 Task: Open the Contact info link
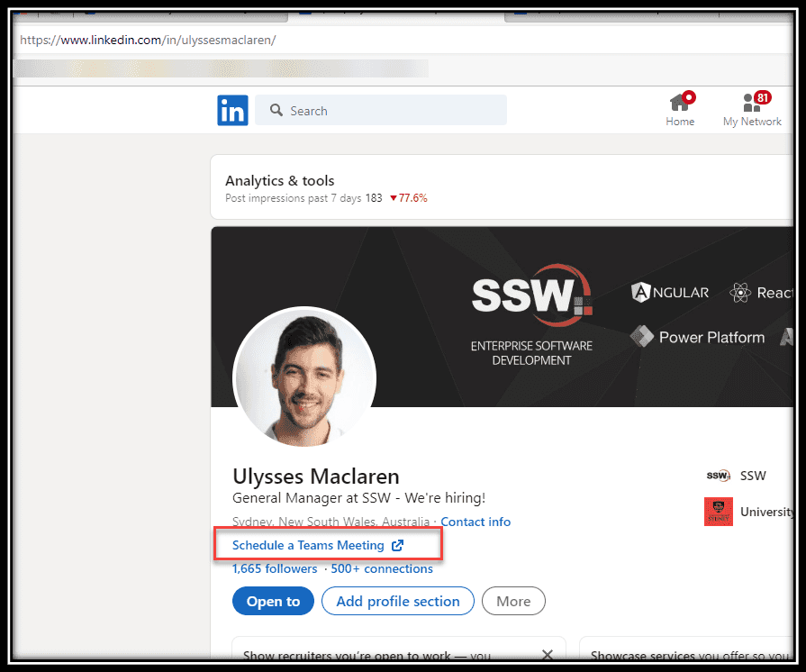(475, 522)
